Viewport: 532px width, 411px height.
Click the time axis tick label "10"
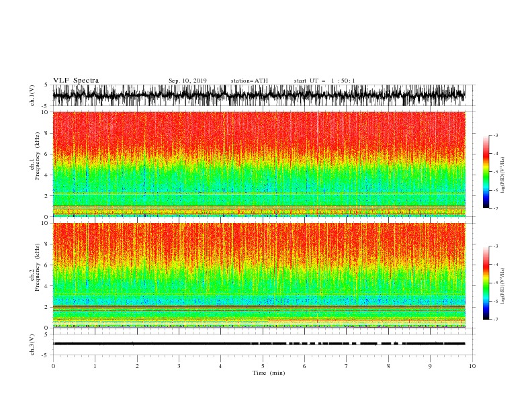[x=472, y=366]
